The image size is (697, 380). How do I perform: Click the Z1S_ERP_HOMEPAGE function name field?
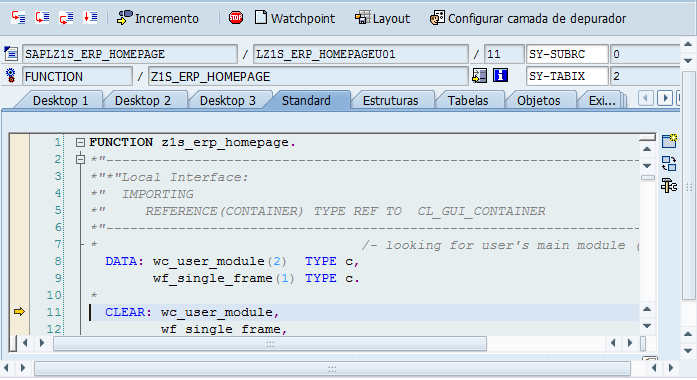click(308, 76)
